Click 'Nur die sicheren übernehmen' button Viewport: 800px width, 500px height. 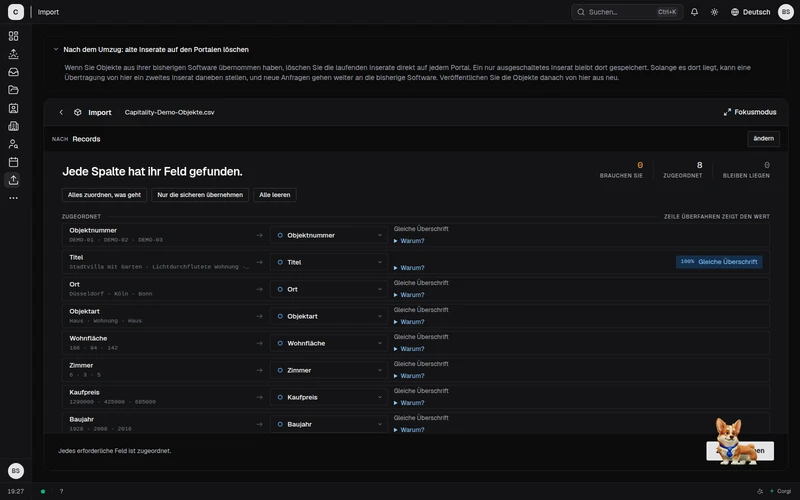point(200,195)
